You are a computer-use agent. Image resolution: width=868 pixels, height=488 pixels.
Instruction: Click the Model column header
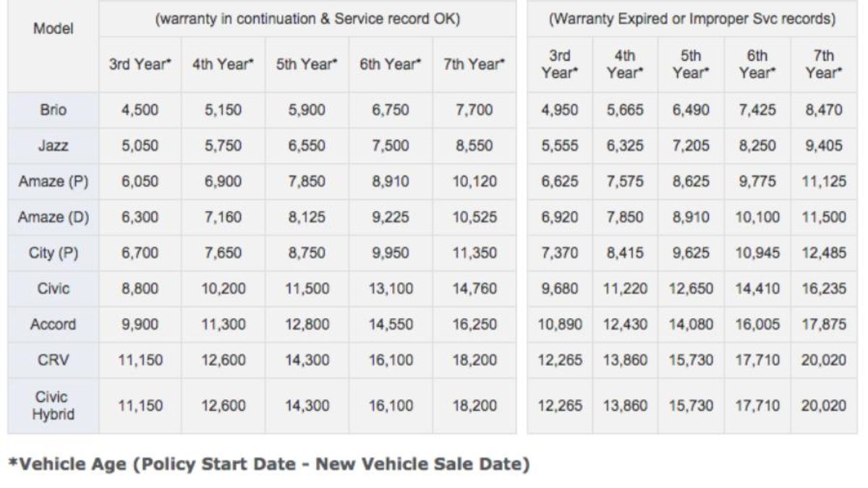tap(53, 30)
